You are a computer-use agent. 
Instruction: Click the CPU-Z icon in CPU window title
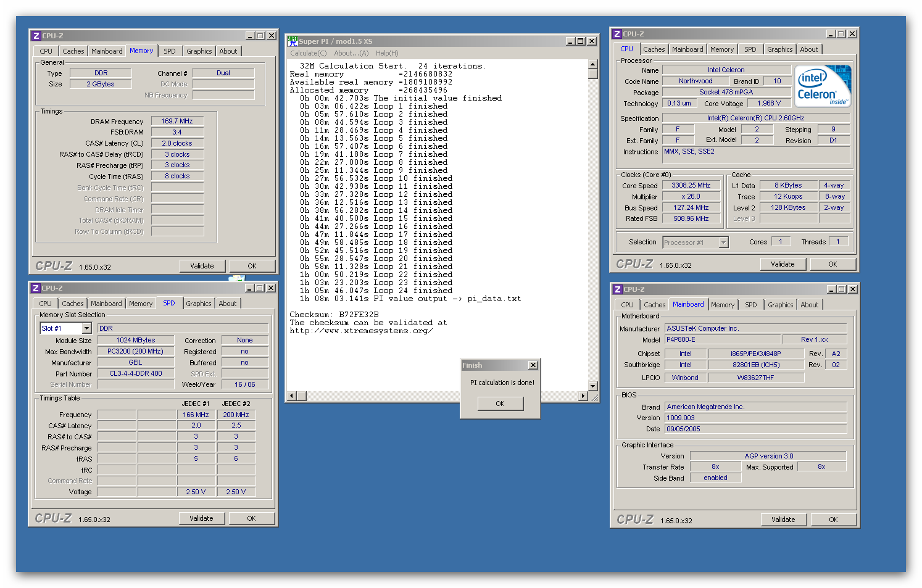pyautogui.click(x=617, y=34)
